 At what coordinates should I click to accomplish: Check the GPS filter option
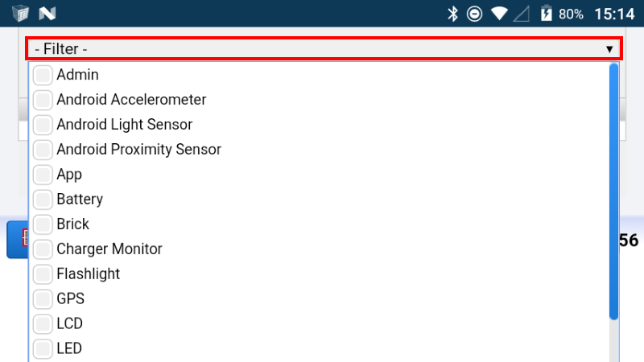tap(43, 299)
